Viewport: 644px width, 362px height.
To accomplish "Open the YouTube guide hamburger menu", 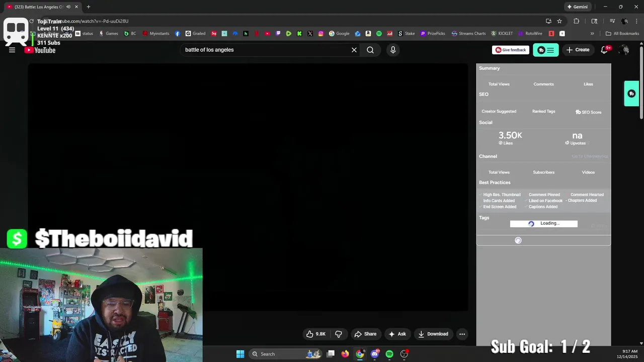I will pos(12,50).
